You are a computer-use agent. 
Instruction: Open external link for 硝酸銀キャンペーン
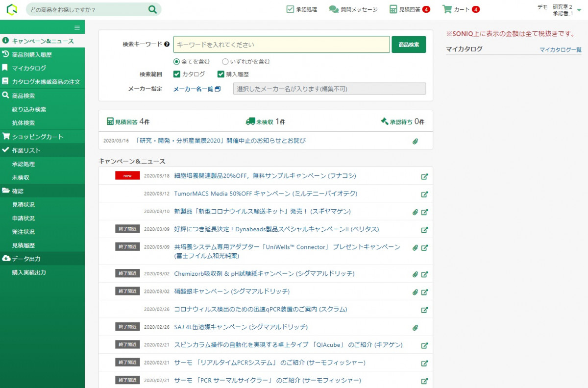click(x=425, y=292)
